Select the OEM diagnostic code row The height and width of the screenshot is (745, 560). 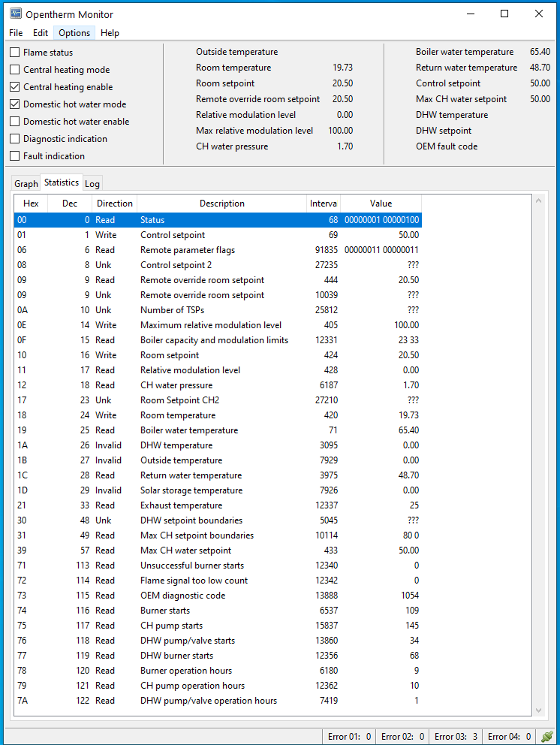click(x=218, y=596)
